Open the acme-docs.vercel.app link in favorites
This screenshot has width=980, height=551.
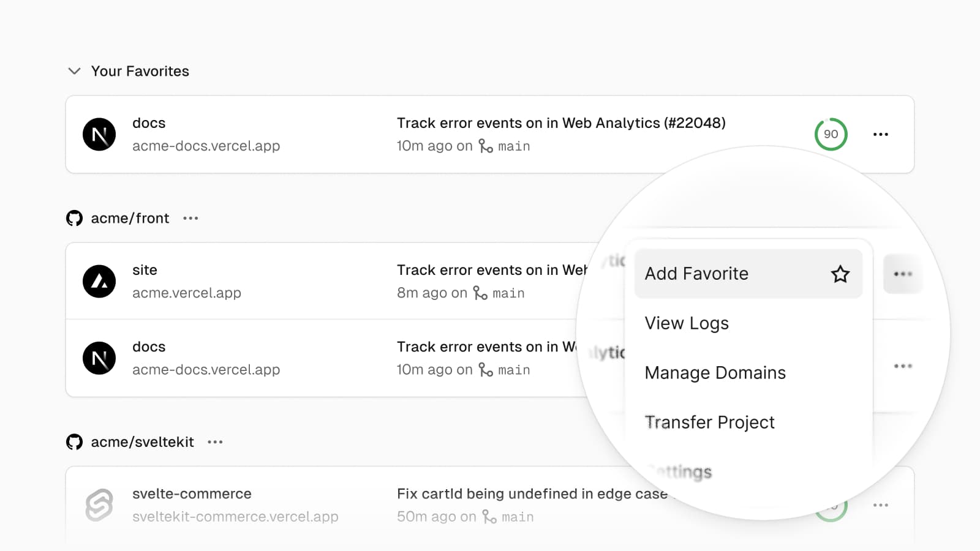(206, 146)
